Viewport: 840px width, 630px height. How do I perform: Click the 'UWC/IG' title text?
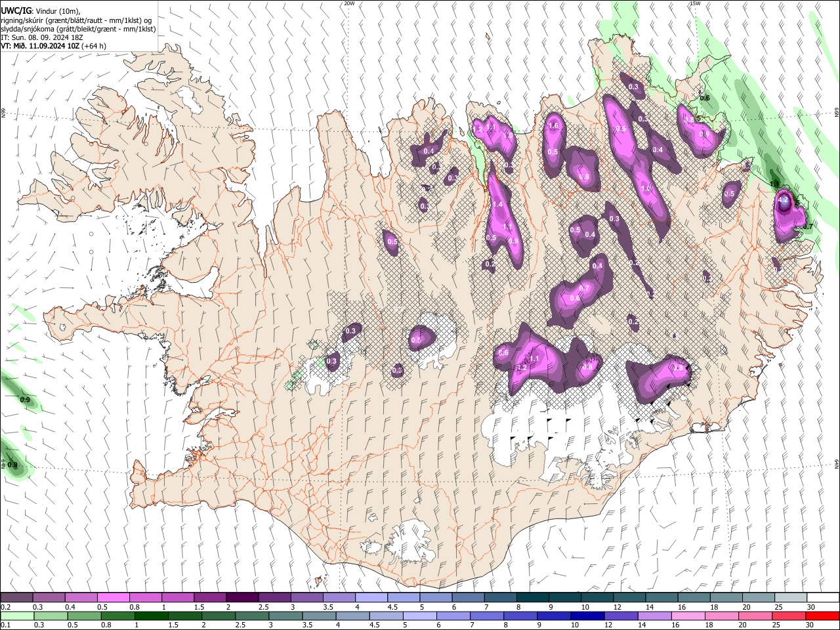[16, 10]
